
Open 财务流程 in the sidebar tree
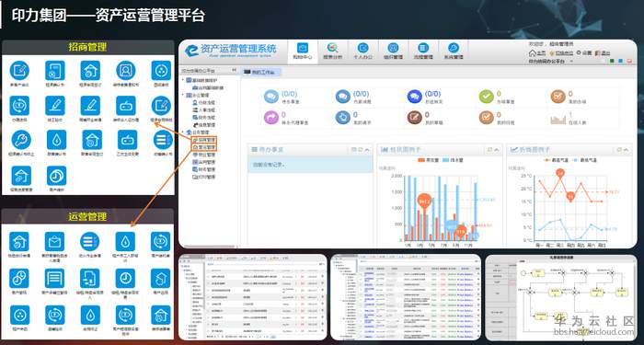coord(204,118)
